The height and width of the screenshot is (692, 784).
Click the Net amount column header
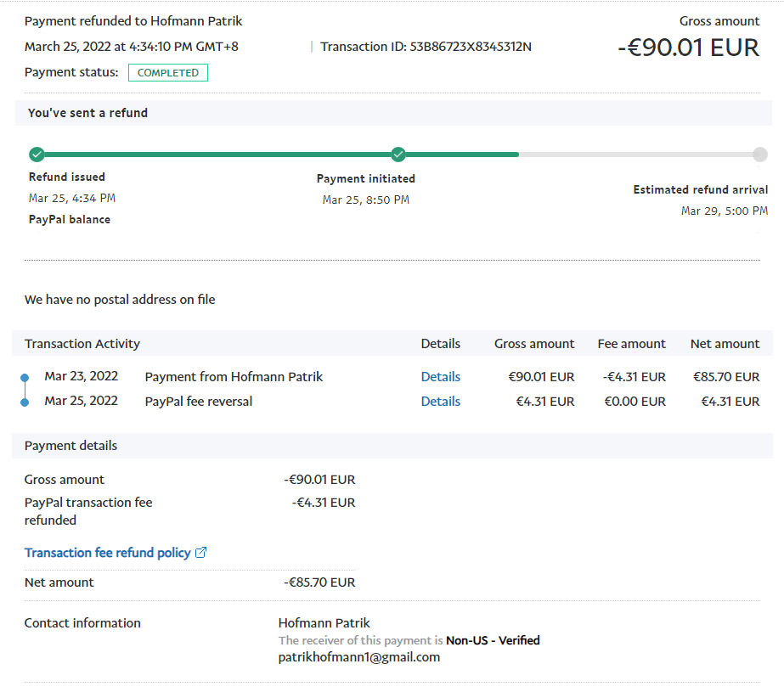click(725, 344)
